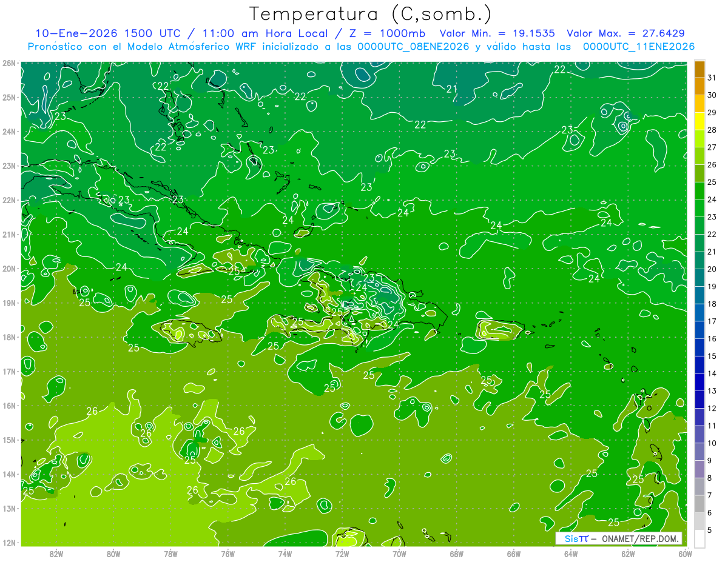The height and width of the screenshot is (562, 728).
Task: Click the '14N' latitude axis label
Action: [10, 474]
